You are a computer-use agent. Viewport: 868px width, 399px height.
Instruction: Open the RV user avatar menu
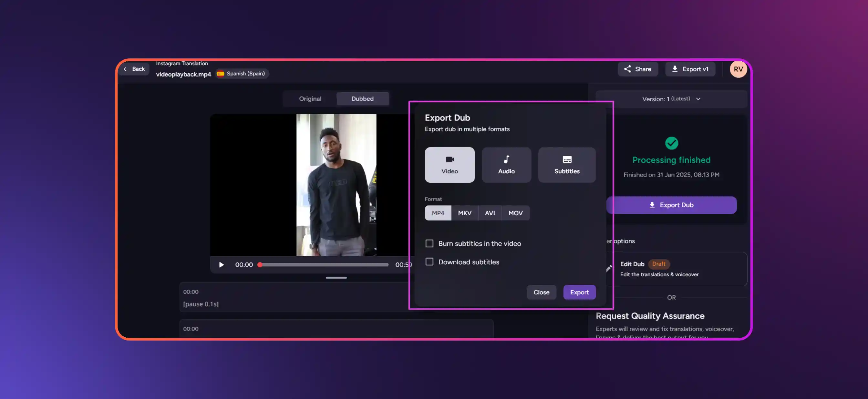tap(738, 69)
